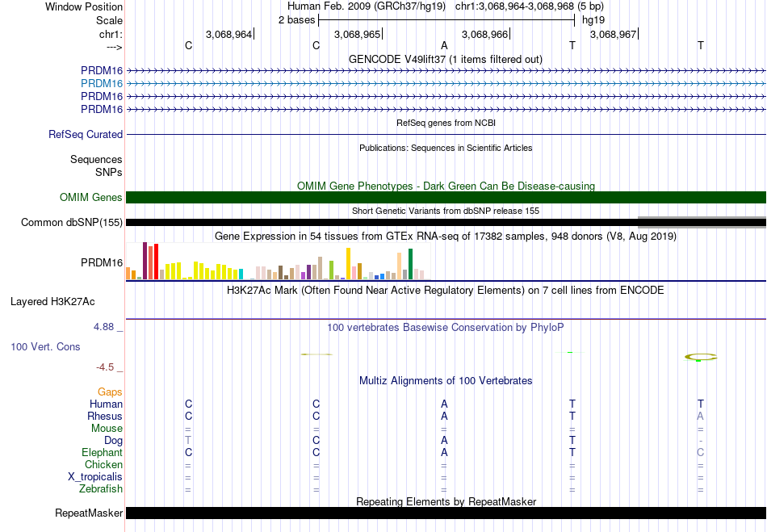Click the Window Position label
The image size is (767, 532).
(84, 6)
